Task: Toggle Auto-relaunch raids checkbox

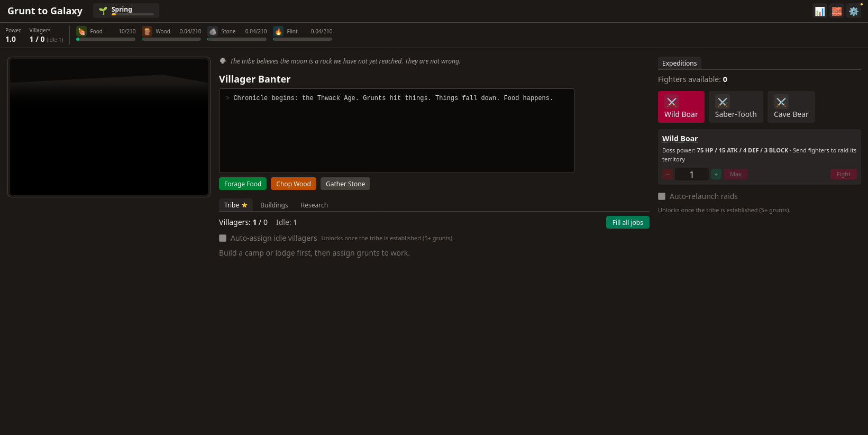Action: point(662,196)
